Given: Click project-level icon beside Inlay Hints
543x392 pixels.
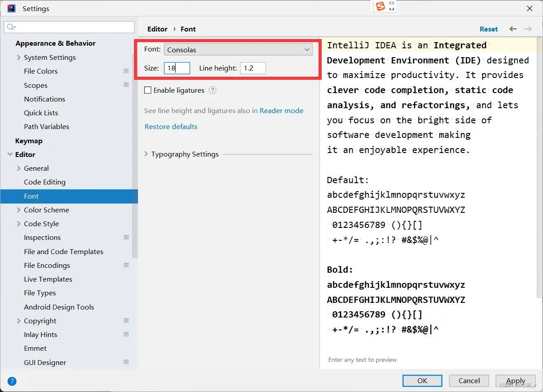Looking at the screenshot, I should click(x=126, y=334).
